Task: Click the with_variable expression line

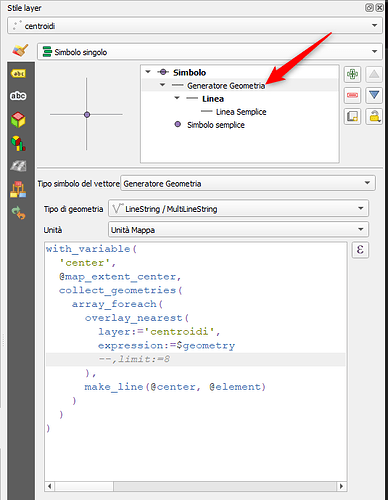Action: click(x=91, y=249)
